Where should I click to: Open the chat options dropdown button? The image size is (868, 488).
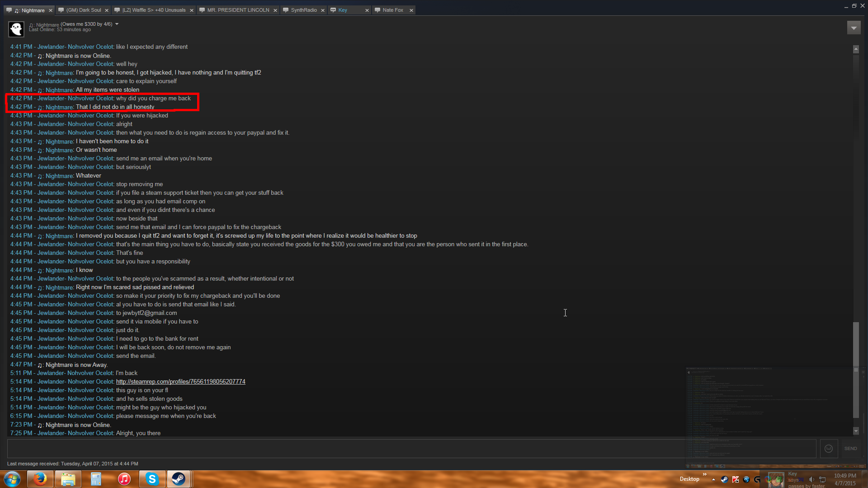854,28
